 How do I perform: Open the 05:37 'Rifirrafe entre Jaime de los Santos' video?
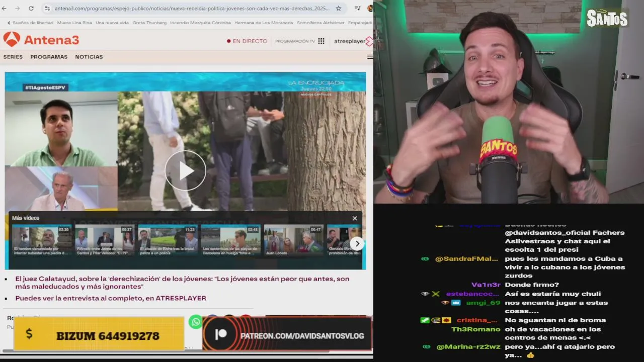[105, 240]
